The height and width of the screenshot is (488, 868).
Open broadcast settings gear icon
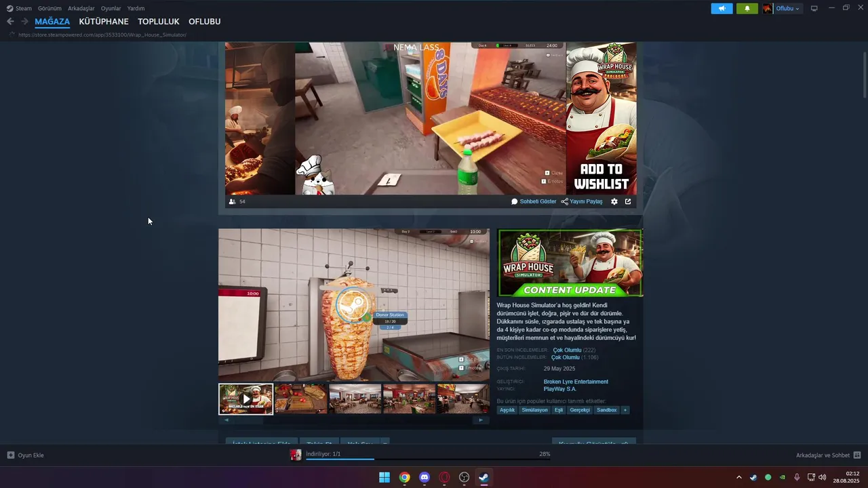coord(614,201)
